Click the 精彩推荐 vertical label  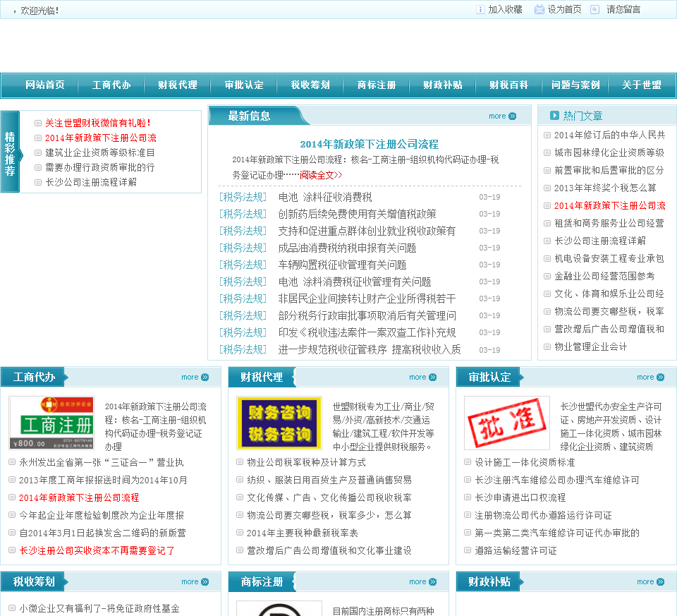point(10,153)
